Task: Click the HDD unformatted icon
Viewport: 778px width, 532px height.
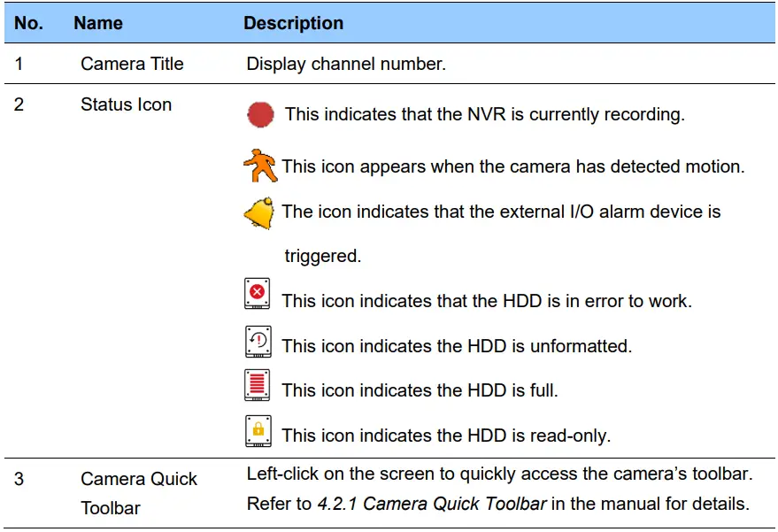Action: pos(258,341)
